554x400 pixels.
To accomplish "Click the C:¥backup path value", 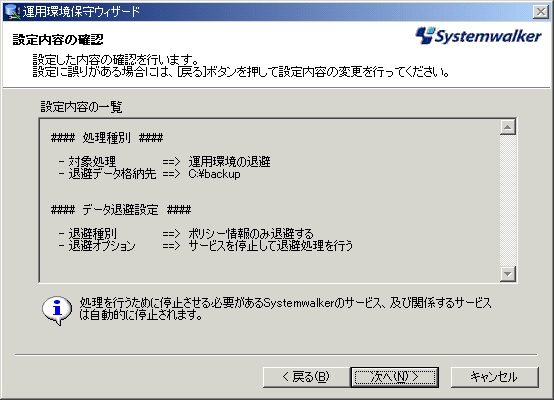I will pyautogui.click(x=214, y=174).
